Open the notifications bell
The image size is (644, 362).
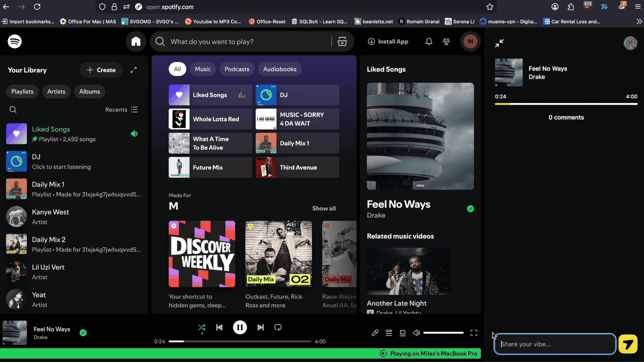tap(429, 42)
